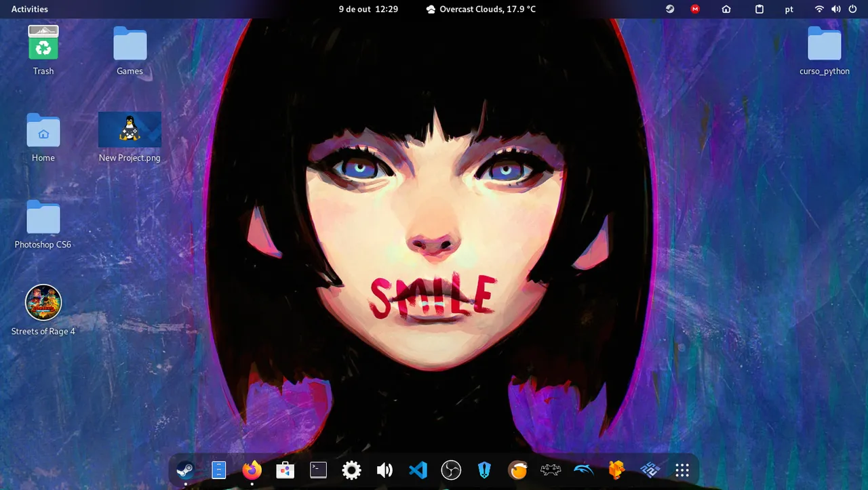
Task: Launch Visual Studio Code from dock
Action: (418, 470)
